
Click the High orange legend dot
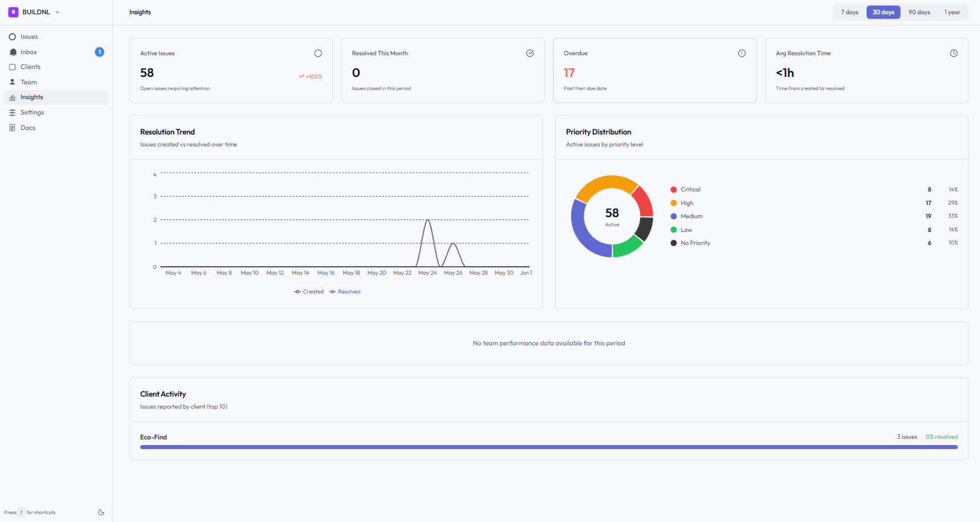click(674, 203)
